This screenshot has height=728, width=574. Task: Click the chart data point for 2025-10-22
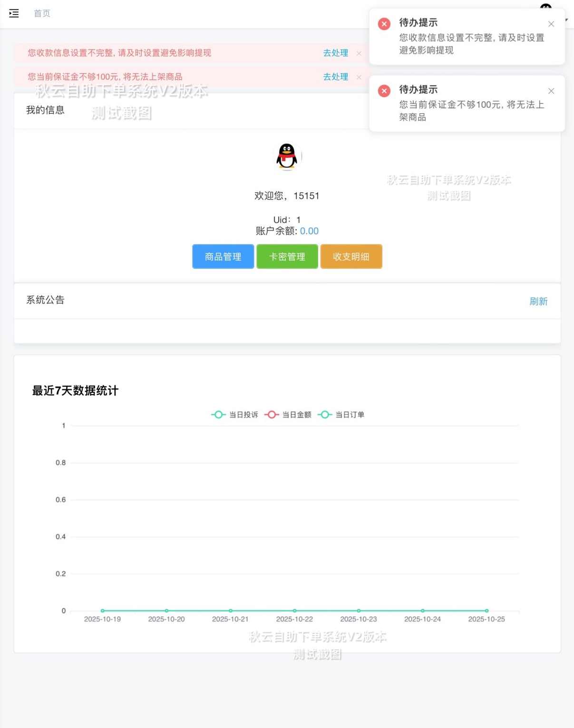[294, 611]
